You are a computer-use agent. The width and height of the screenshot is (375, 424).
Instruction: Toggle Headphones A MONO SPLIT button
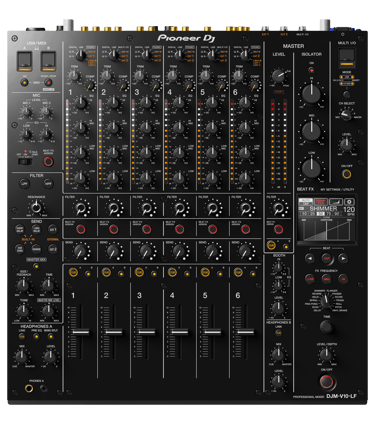click(51, 336)
